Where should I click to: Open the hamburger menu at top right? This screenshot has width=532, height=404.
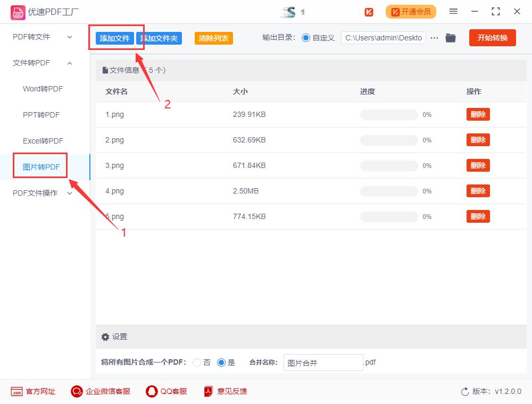click(453, 11)
